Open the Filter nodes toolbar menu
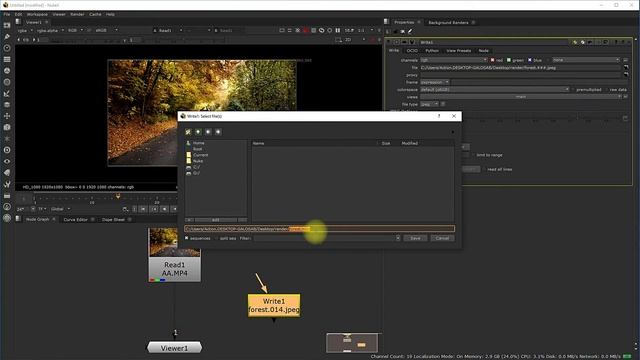Screen dimensions: 640x360 pyautogui.click(x=7, y=82)
